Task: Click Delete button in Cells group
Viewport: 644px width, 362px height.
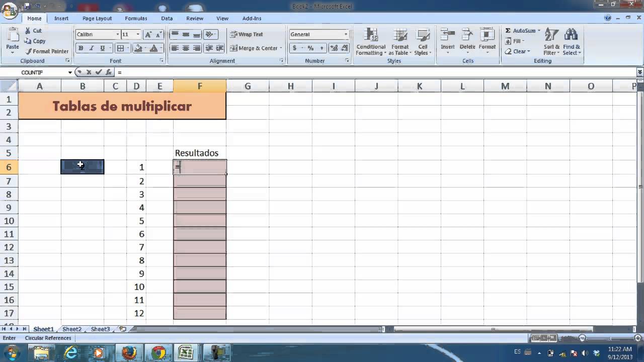Action: (467, 40)
